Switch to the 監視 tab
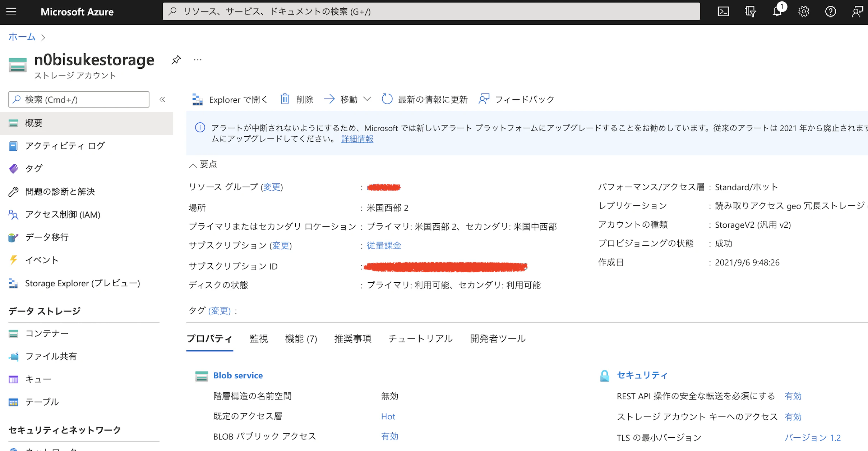 pos(259,338)
